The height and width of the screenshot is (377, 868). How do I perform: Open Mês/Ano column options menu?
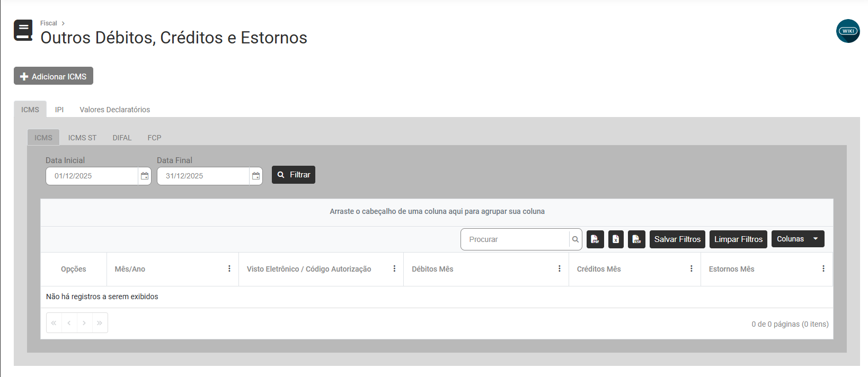coord(229,269)
